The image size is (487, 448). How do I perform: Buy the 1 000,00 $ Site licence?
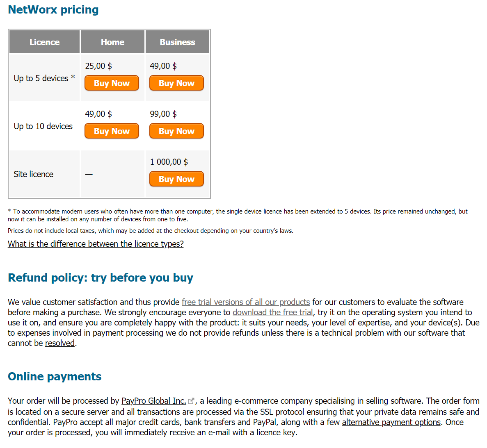coord(176,179)
